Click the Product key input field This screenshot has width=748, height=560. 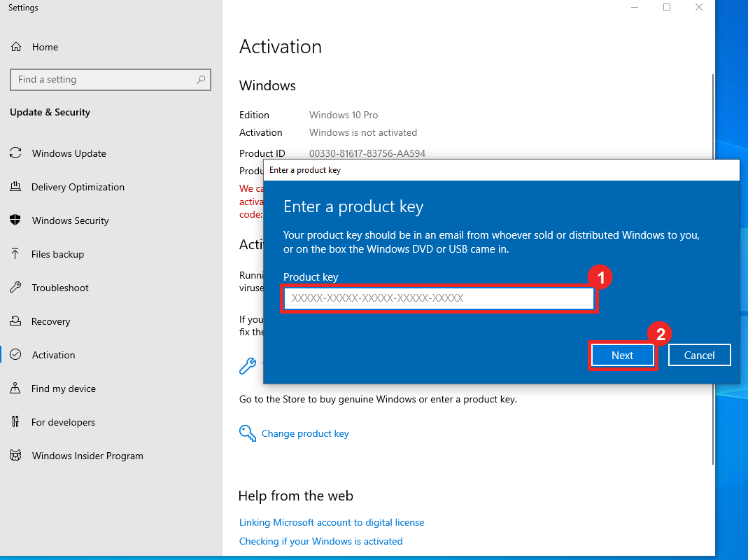point(439,298)
